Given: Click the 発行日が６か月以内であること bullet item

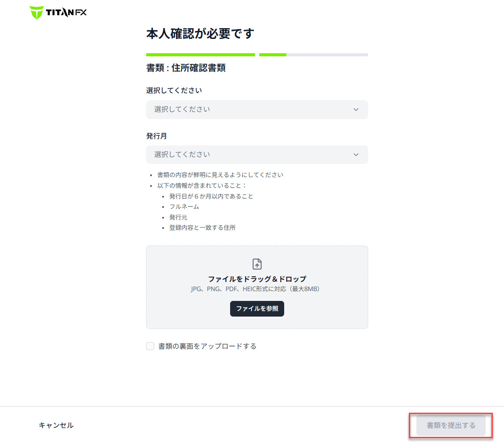Looking at the screenshot, I should point(211,196).
